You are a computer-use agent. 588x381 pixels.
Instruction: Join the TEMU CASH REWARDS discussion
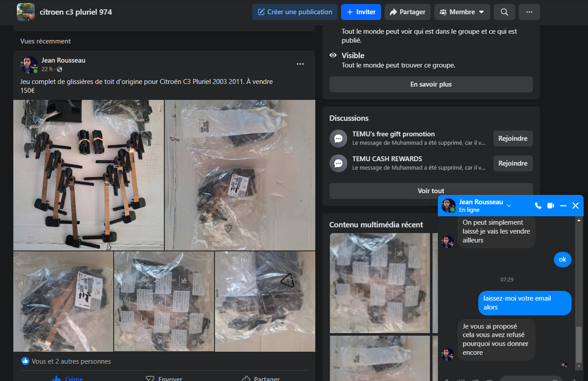point(513,163)
